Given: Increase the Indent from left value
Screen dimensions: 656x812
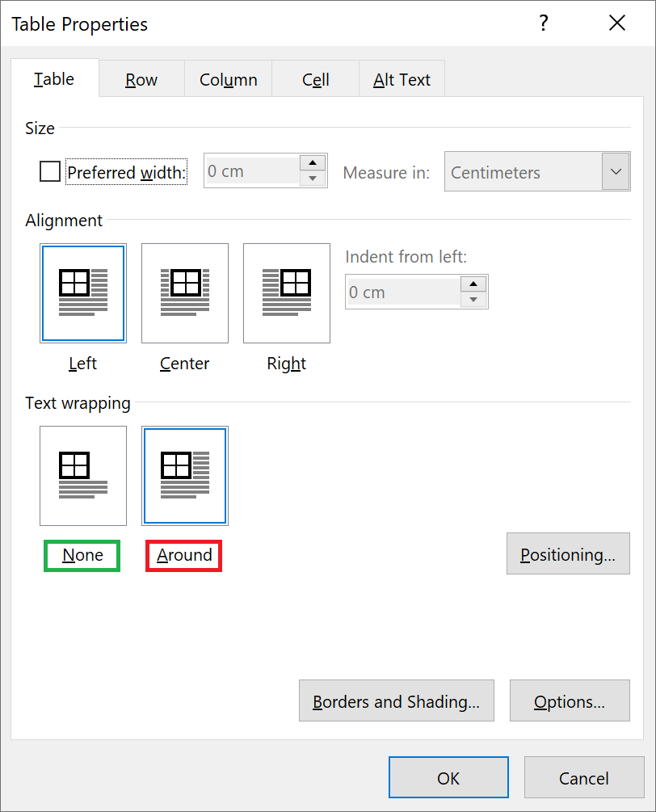Looking at the screenshot, I should pyautogui.click(x=473, y=284).
